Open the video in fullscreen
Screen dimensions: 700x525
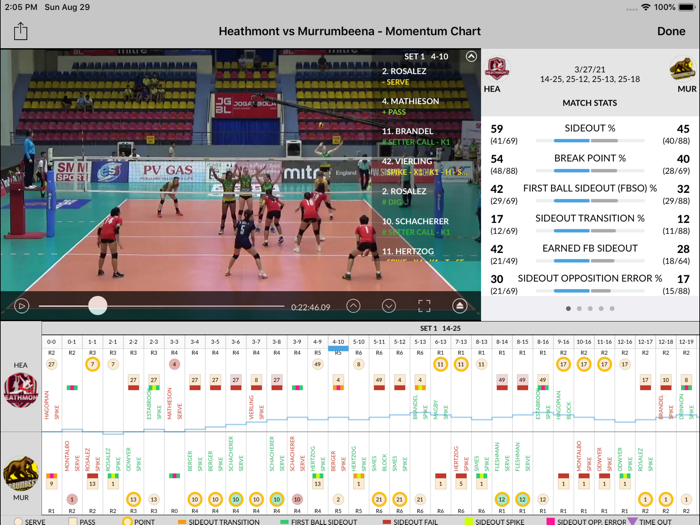(424, 306)
